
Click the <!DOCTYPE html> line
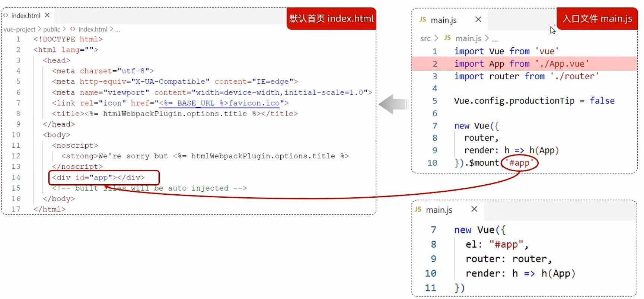[68, 39]
